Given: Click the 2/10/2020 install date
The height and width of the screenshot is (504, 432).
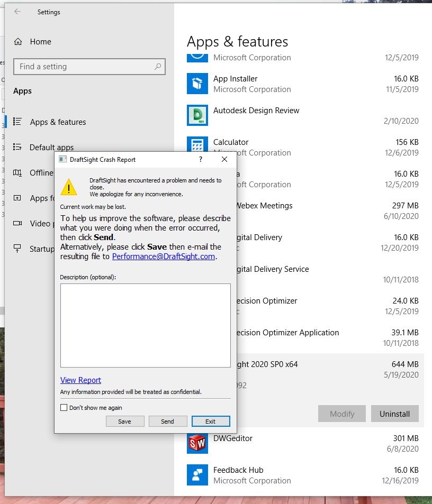Looking at the screenshot, I should [x=401, y=121].
